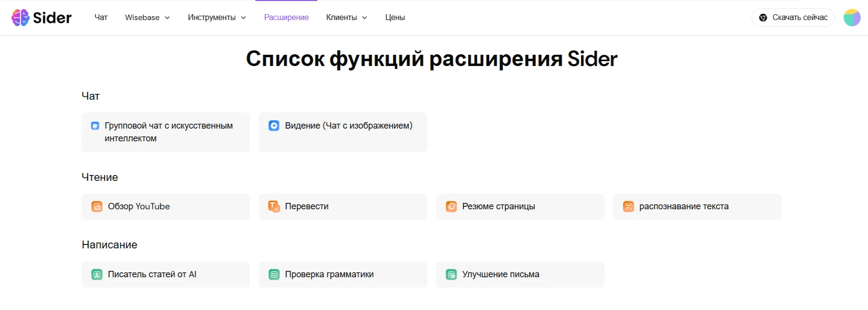Click the writing improvement icon
Viewport: 868px width, 310px height.
click(x=451, y=274)
